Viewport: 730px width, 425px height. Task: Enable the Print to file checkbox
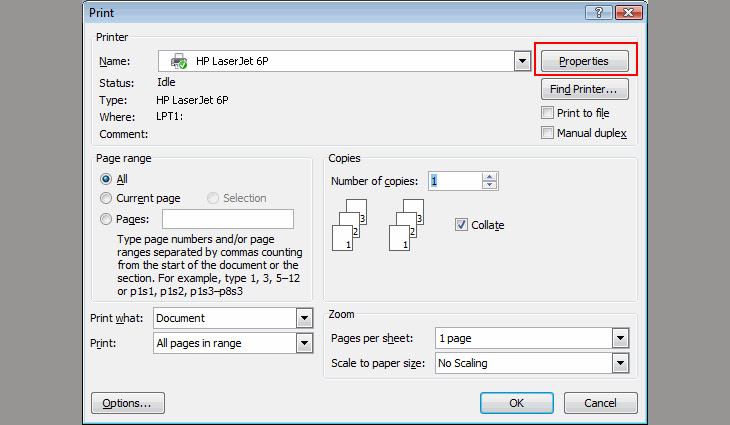(547, 113)
